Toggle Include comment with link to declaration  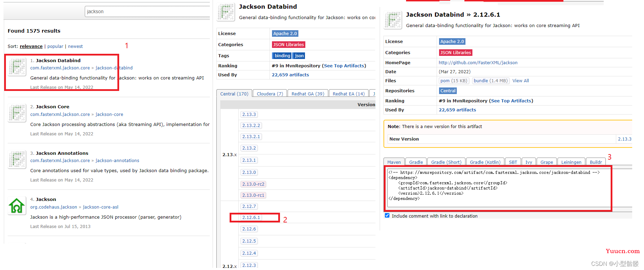tap(387, 216)
